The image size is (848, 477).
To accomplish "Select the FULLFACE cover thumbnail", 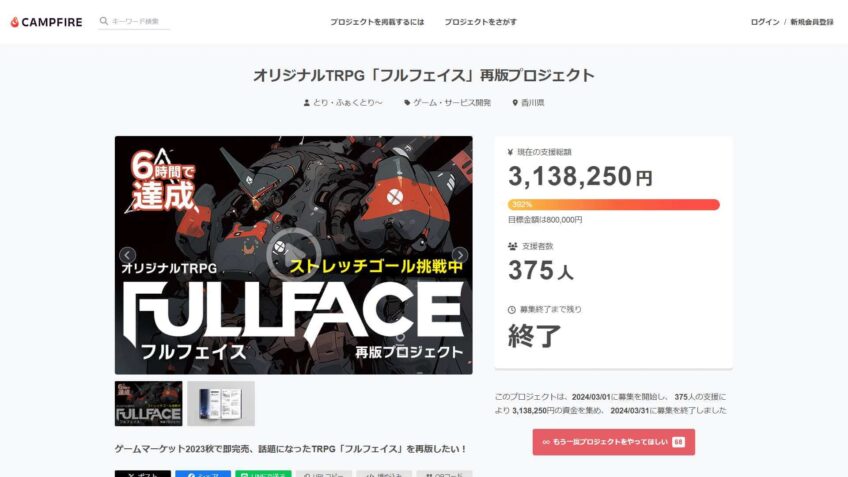I will coord(148,403).
